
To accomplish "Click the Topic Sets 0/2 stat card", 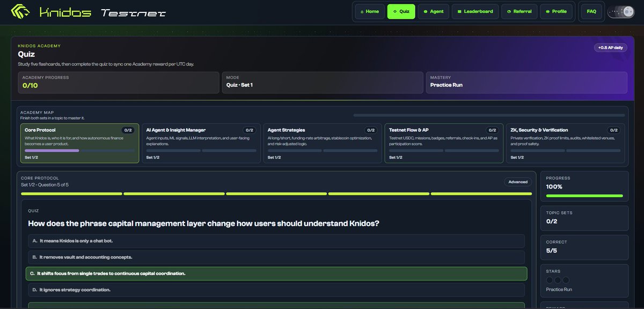I will point(584,218).
